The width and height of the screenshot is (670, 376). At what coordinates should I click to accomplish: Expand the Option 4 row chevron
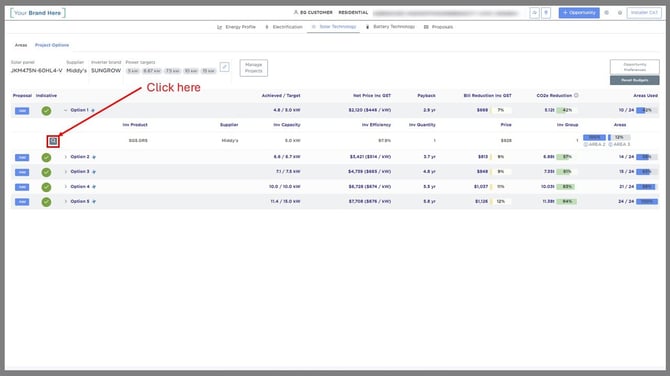(65, 187)
